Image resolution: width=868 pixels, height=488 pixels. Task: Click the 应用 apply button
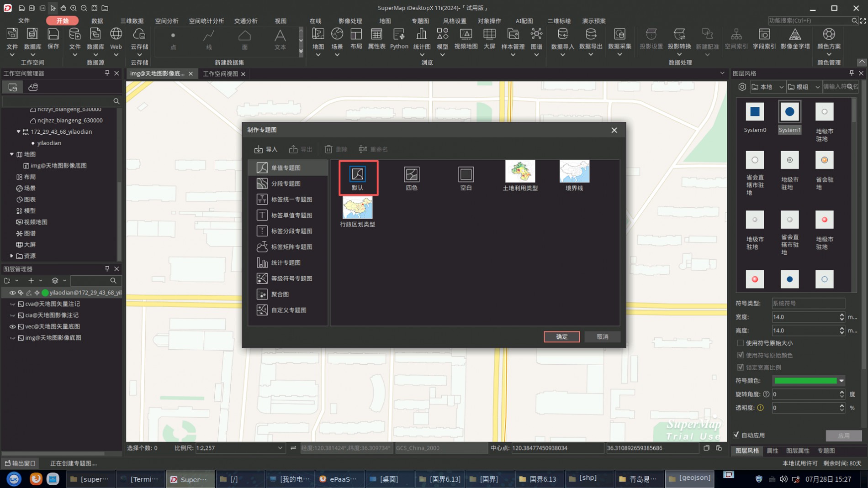point(844,436)
